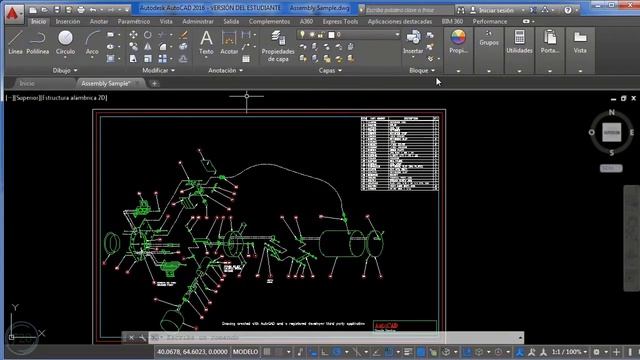Select the Scale tool in the Modificar panel
This screenshot has width=640, height=360.
coord(148,59)
